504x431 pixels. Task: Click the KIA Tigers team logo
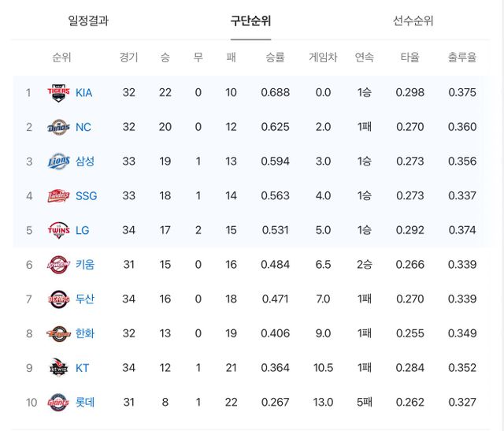[x=59, y=92]
